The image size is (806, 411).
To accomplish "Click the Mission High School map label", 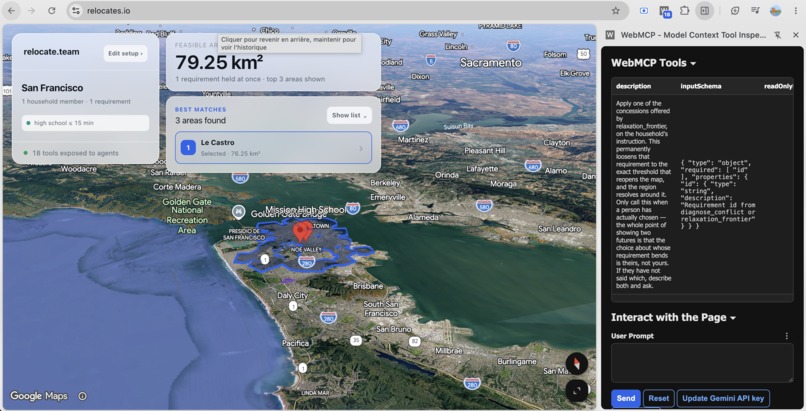I will [305, 210].
